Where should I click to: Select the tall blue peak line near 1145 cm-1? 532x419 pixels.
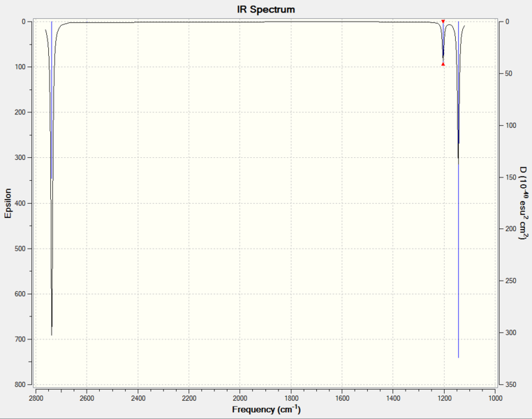[x=459, y=189]
